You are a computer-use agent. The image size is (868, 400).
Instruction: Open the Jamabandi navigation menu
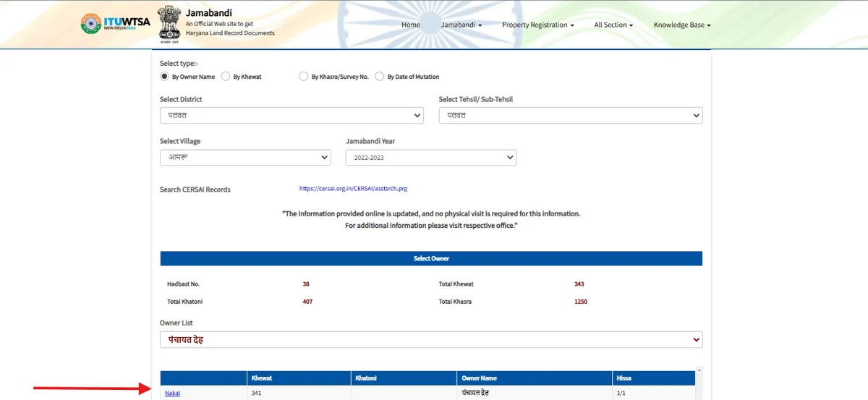461,25
